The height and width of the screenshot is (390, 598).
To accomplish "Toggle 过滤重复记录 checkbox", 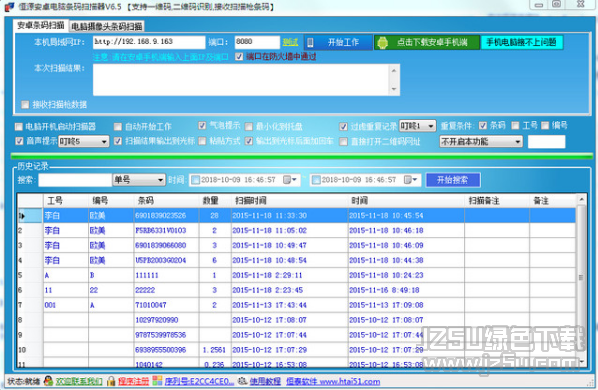I will click(344, 127).
